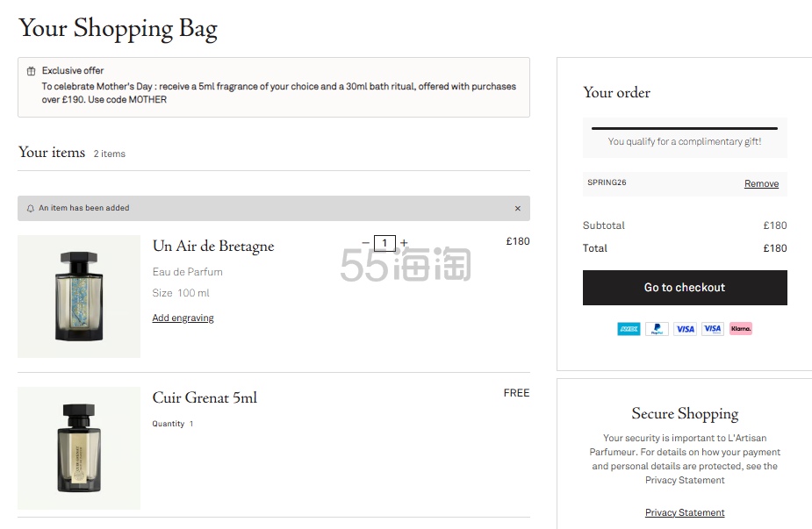812x529 pixels.
Task: Open the underlined Privacy Statement link
Action: pyautogui.click(x=685, y=512)
